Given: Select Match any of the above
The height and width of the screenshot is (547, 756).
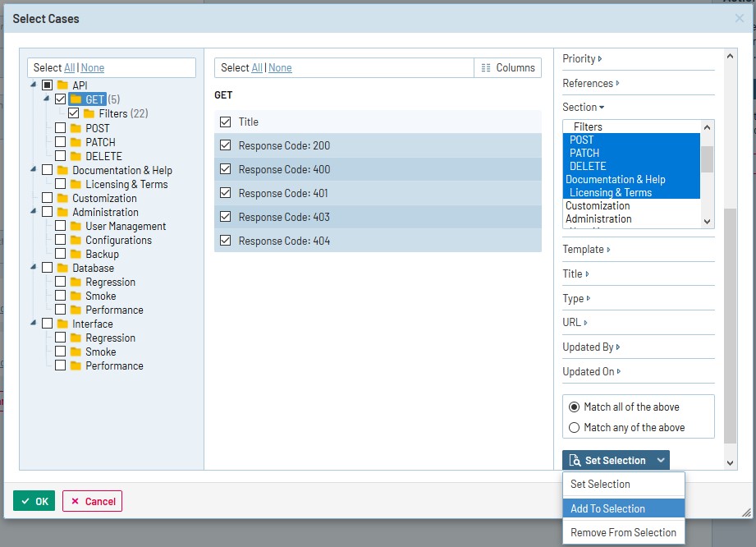Looking at the screenshot, I should pos(575,427).
